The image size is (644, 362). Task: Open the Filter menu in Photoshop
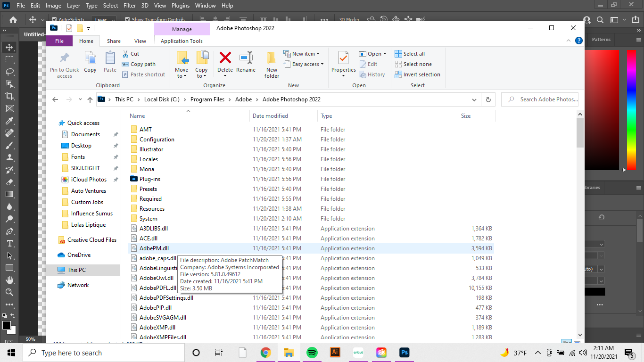130,5
